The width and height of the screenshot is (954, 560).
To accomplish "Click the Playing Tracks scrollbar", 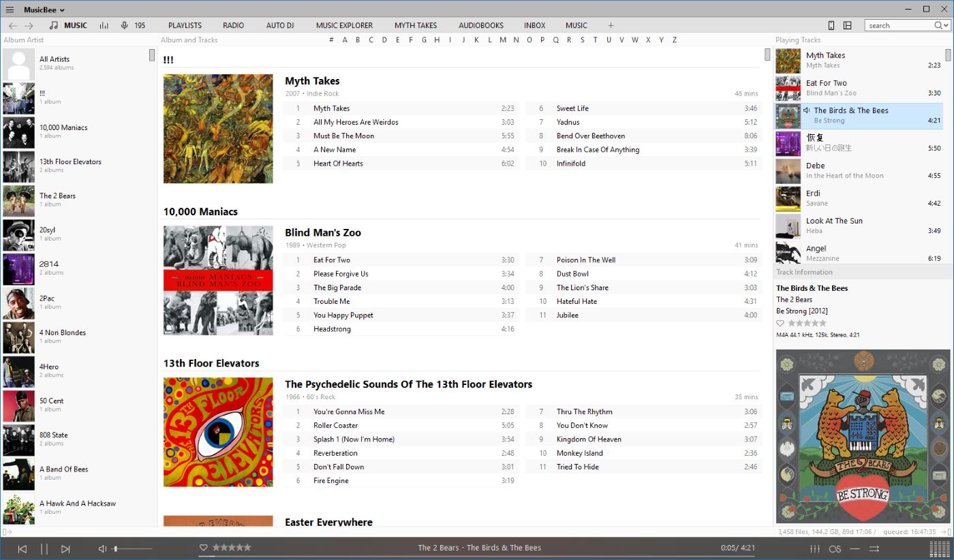I will [948, 56].
